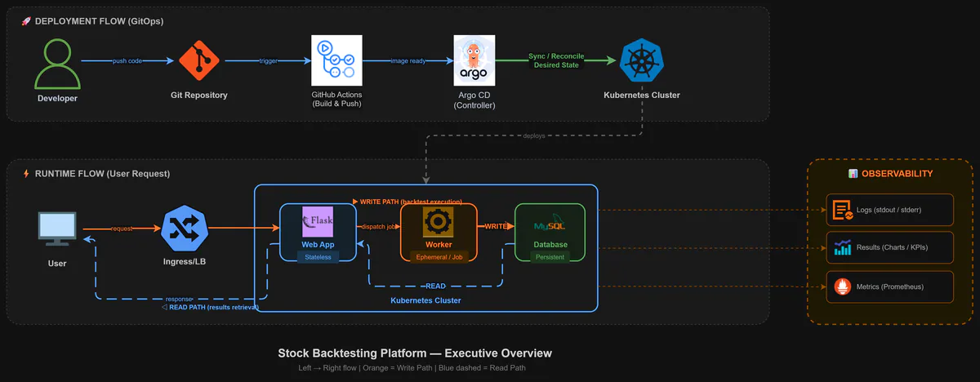Click the 'response' label on dashed path
Viewport: 980px width, 382px height.
pos(180,299)
